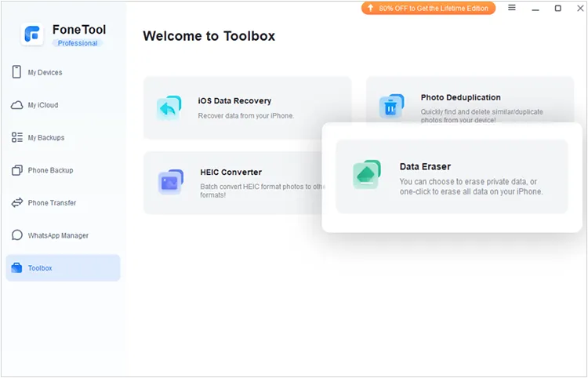Close the FoneTool window
The image size is (588, 378).
pos(580,8)
